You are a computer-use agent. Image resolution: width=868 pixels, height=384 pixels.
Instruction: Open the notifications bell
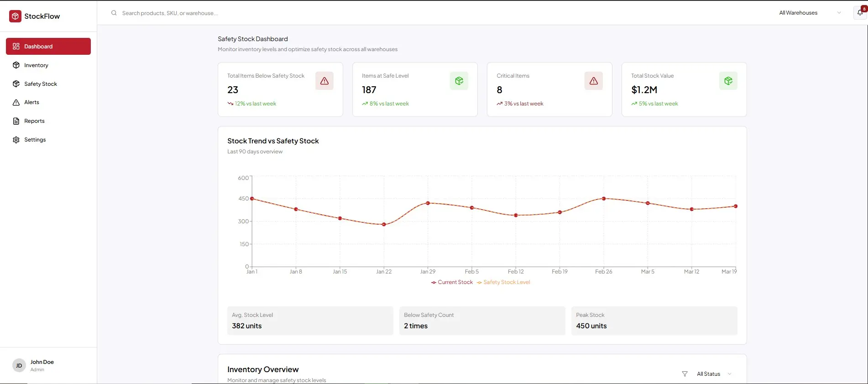tap(860, 13)
